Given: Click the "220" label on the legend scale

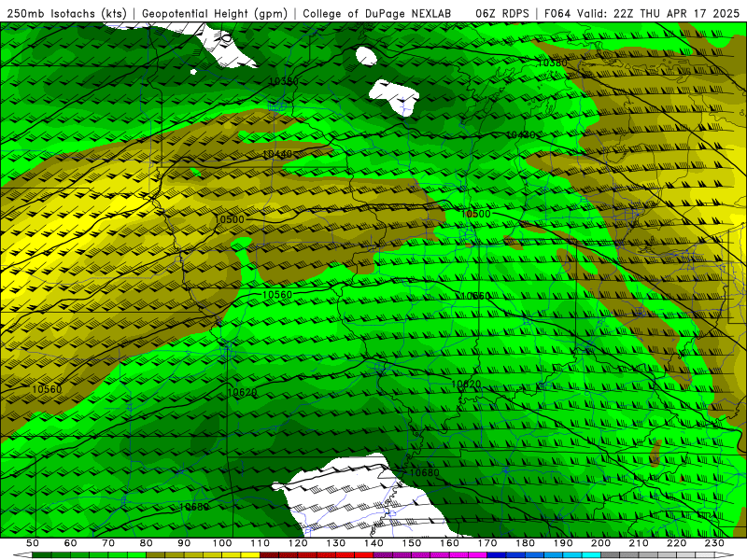Looking at the screenshot, I should pos(677,543).
